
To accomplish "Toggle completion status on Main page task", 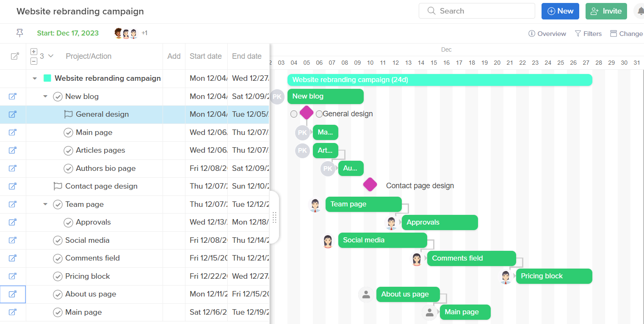I will pos(68,132).
